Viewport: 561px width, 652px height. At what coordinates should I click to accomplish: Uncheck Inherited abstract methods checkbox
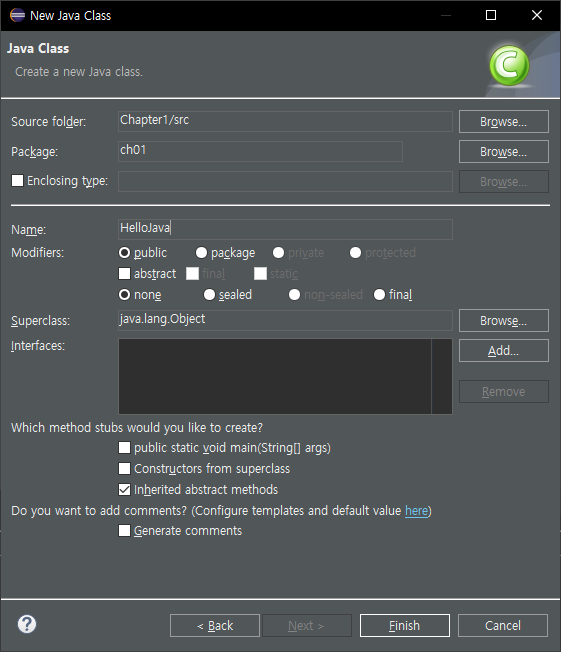click(124, 489)
